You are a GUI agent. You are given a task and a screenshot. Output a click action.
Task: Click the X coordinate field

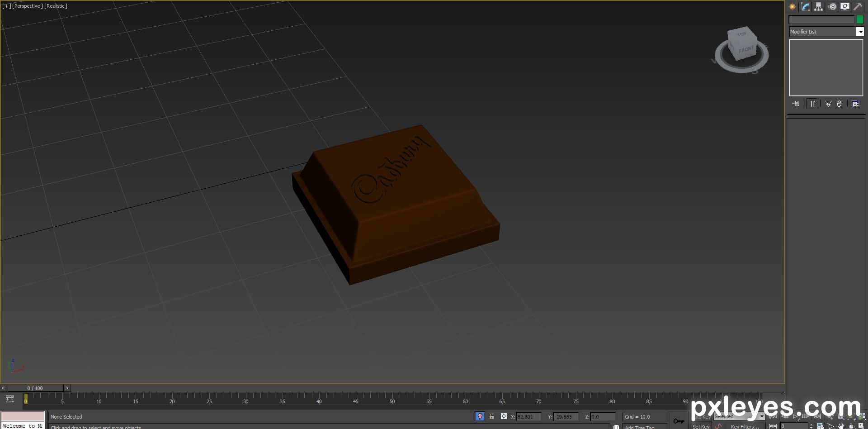pyautogui.click(x=528, y=417)
